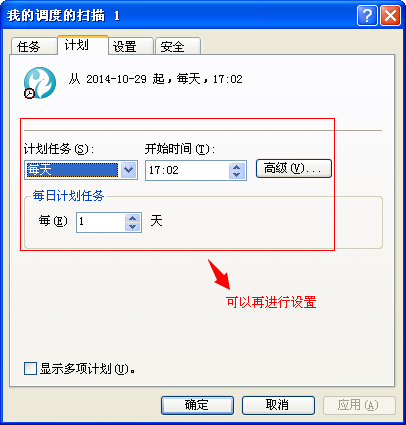
Task: Click the help question mark button
Action: pos(367,15)
